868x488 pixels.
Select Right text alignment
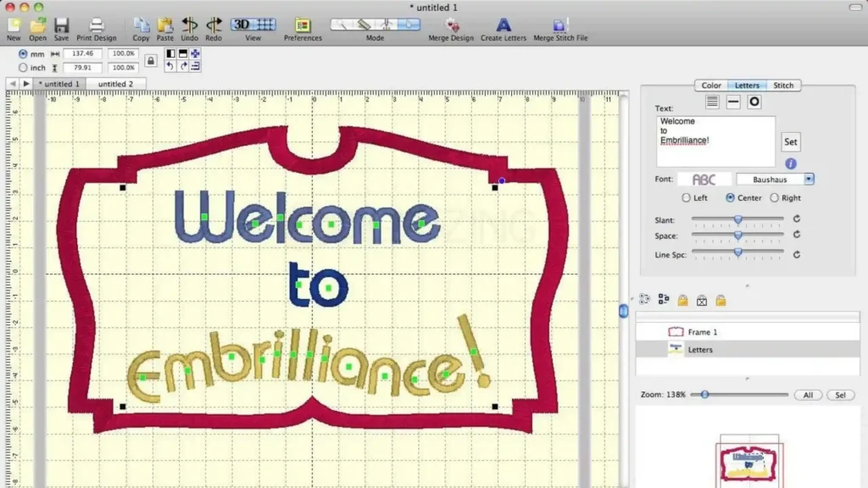coord(774,197)
